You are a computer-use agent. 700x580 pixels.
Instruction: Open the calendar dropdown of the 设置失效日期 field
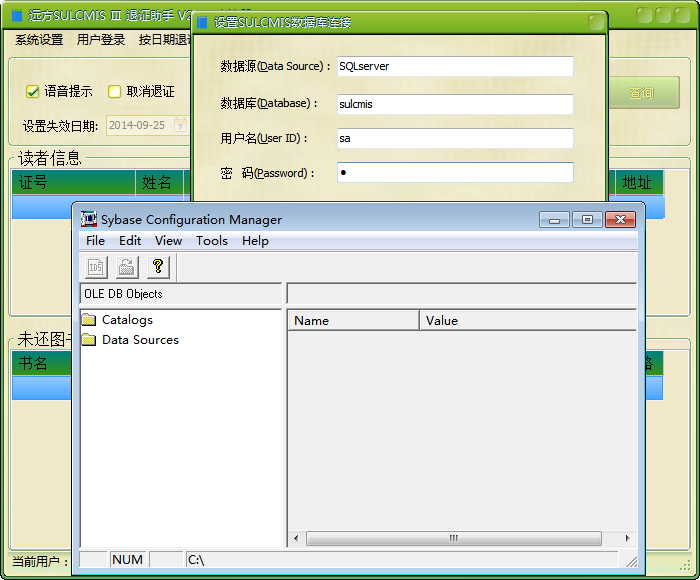[x=180, y=125]
